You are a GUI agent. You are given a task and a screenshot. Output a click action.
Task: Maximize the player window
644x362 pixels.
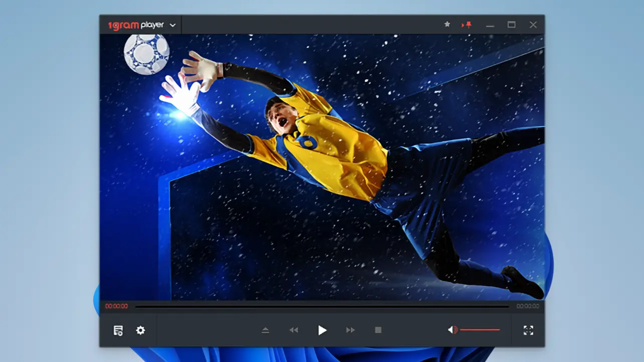(512, 25)
